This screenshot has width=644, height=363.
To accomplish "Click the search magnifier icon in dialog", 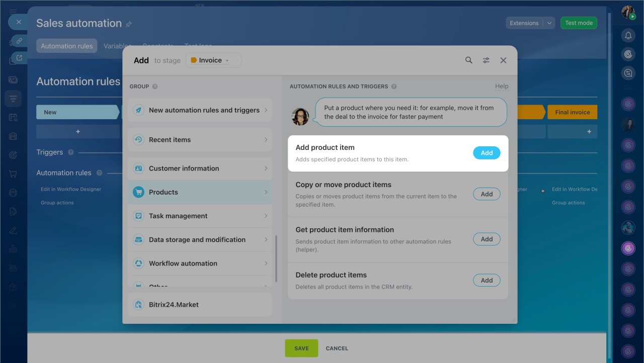I will tap(468, 60).
